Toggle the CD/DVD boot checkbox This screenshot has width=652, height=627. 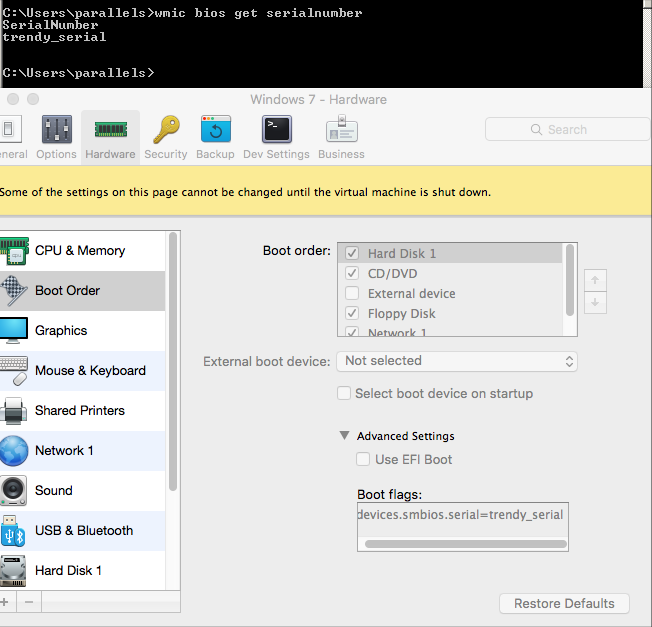352,273
